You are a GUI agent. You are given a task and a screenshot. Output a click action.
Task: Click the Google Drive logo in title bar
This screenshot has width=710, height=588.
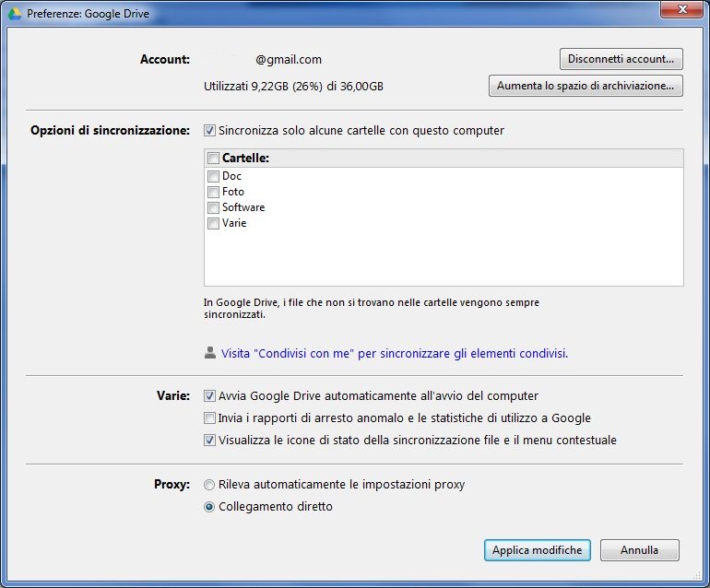(x=15, y=14)
